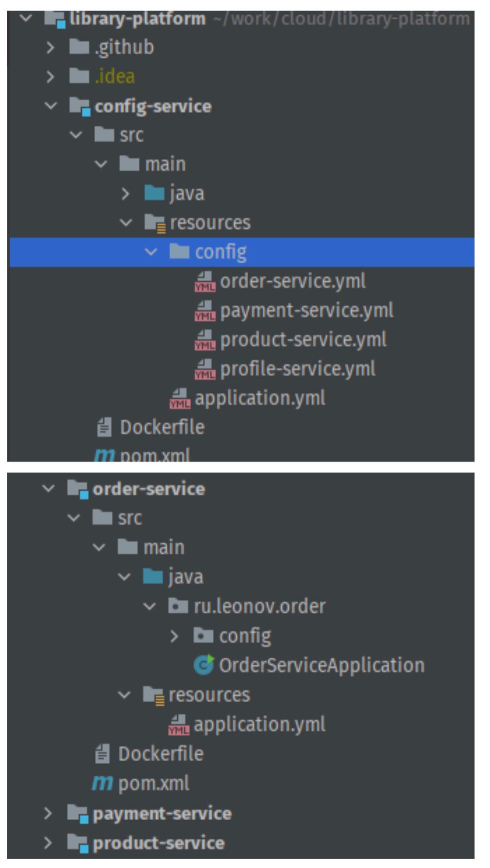
Task: Collapse resources chevron under config-service
Action: coord(126,223)
